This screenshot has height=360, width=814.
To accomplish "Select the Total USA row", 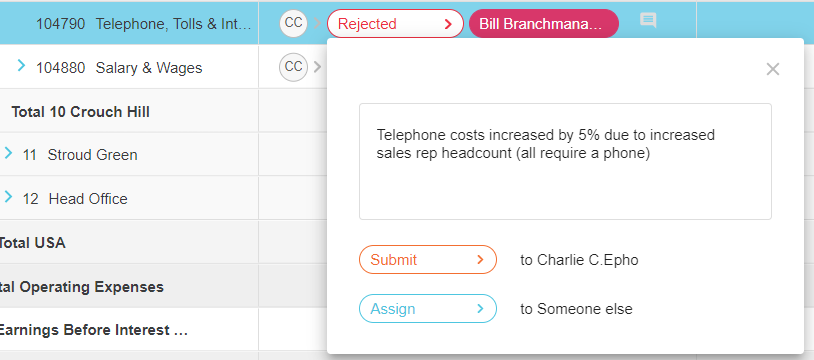I will [129, 242].
